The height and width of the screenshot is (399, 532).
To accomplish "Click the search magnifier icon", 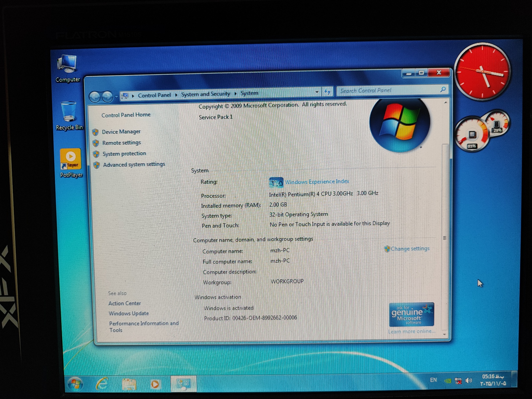I will (443, 90).
